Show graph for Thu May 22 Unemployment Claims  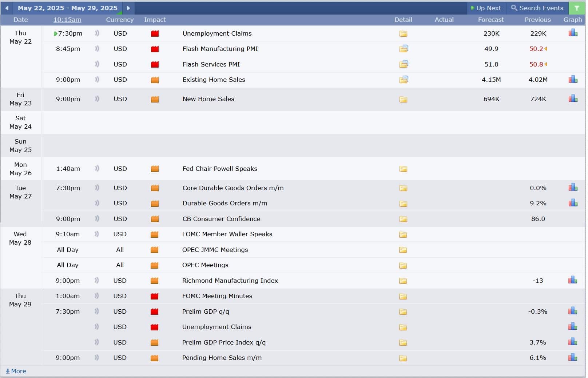(573, 33)
